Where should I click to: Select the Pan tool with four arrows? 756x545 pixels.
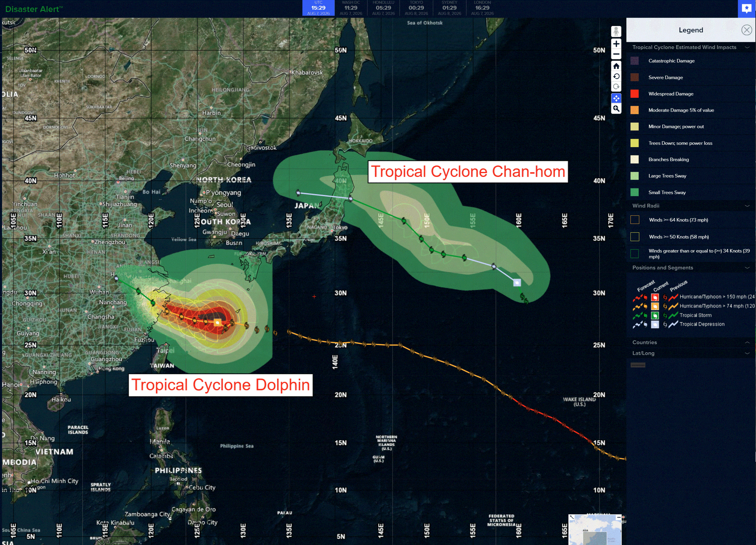click(x=616, y=98)
